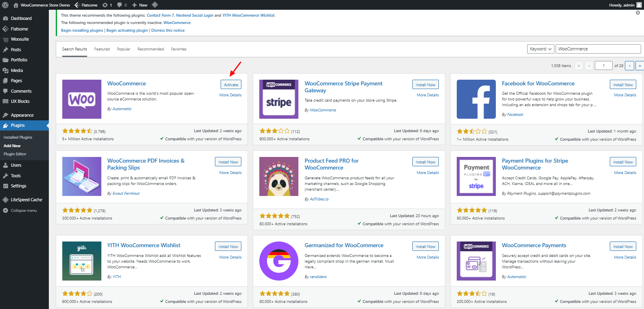Switch to the Popular tab

click(x=124, y=49)
